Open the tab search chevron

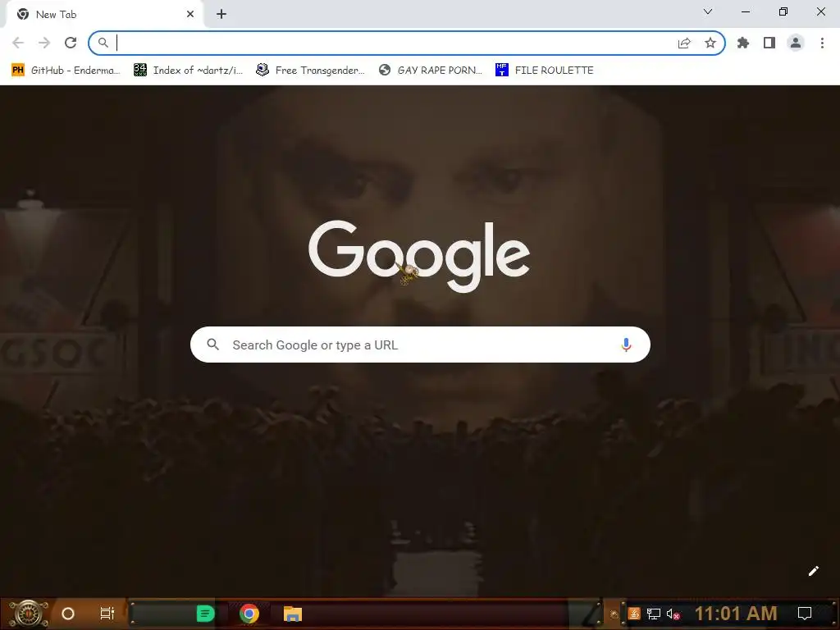point(708,11)
